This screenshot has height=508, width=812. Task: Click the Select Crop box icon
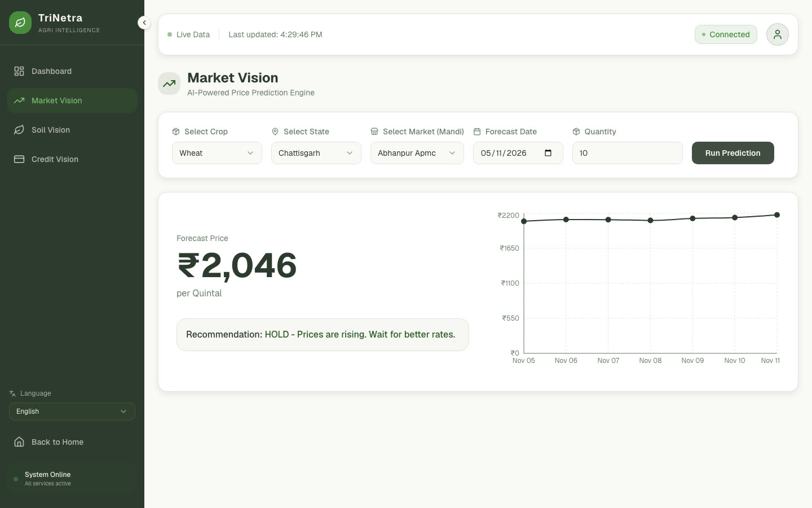point(176,132)
